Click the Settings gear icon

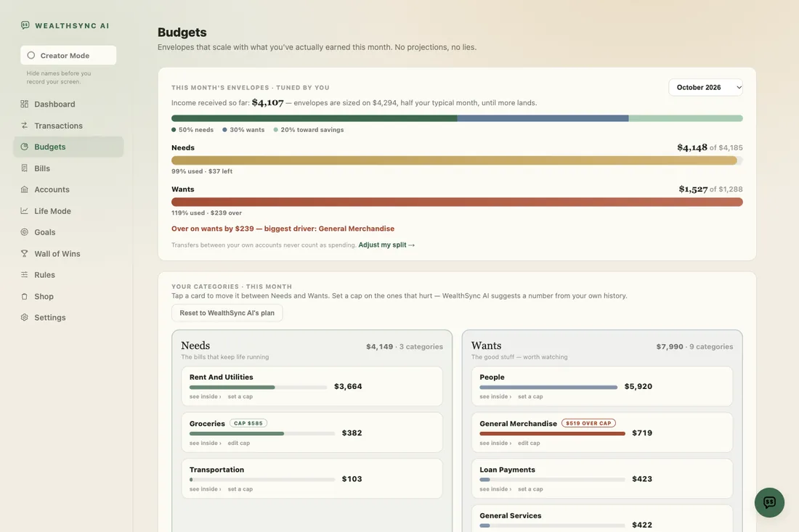[x=24, y=318]
